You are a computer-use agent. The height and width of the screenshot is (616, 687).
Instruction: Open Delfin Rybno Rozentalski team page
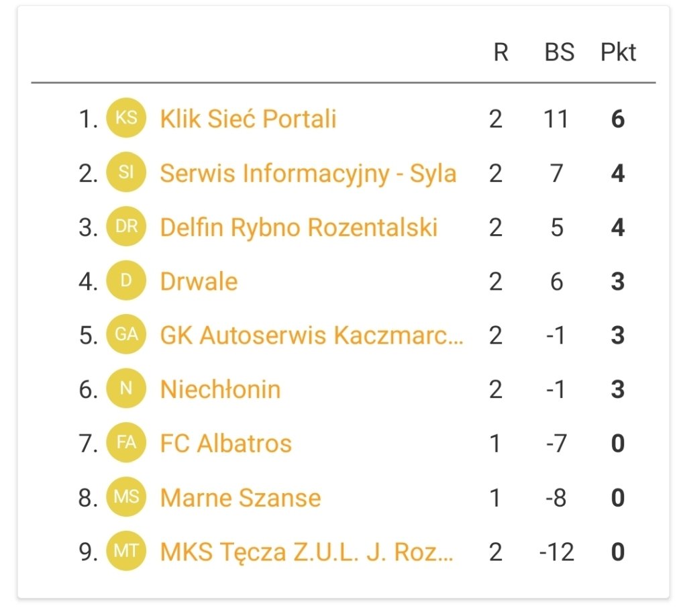tap(299, 227)
